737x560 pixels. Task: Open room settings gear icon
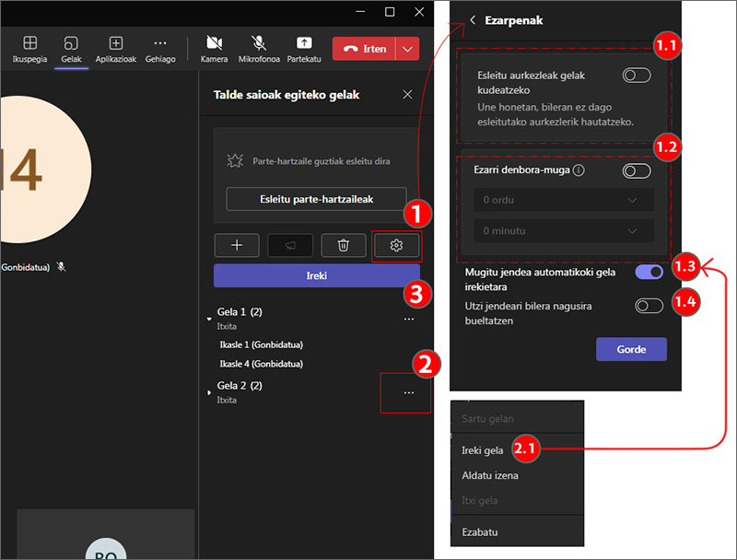coord(397,245)
